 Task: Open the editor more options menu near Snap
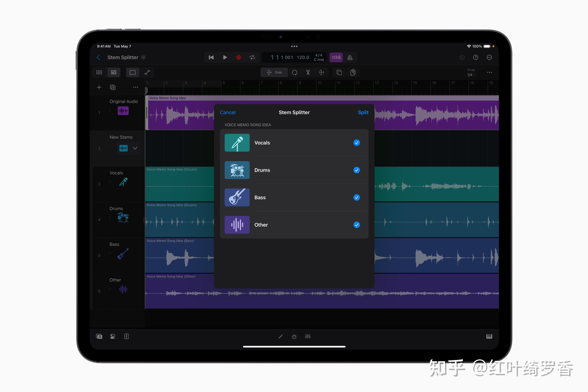pyautogui.click(x=490, y=72)
